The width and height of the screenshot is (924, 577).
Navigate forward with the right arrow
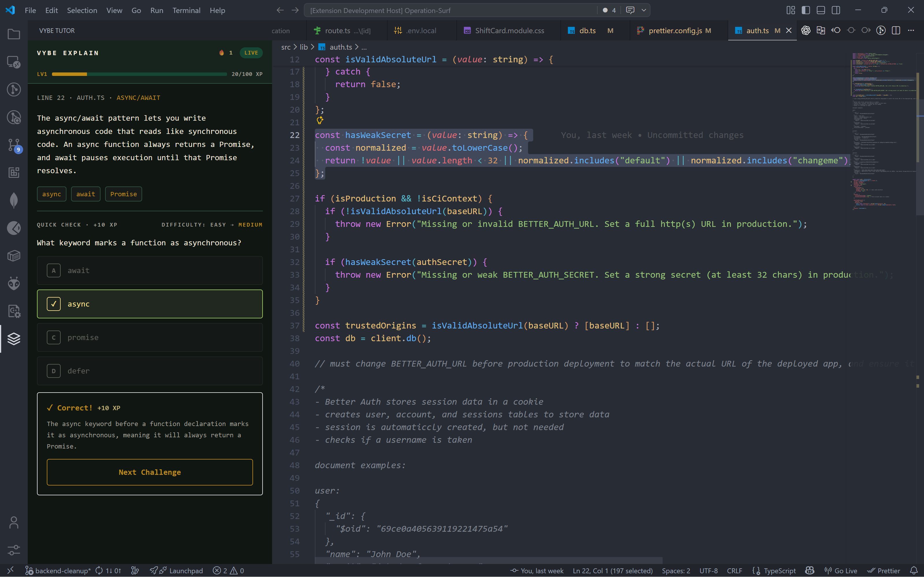(x=295, y=10)
